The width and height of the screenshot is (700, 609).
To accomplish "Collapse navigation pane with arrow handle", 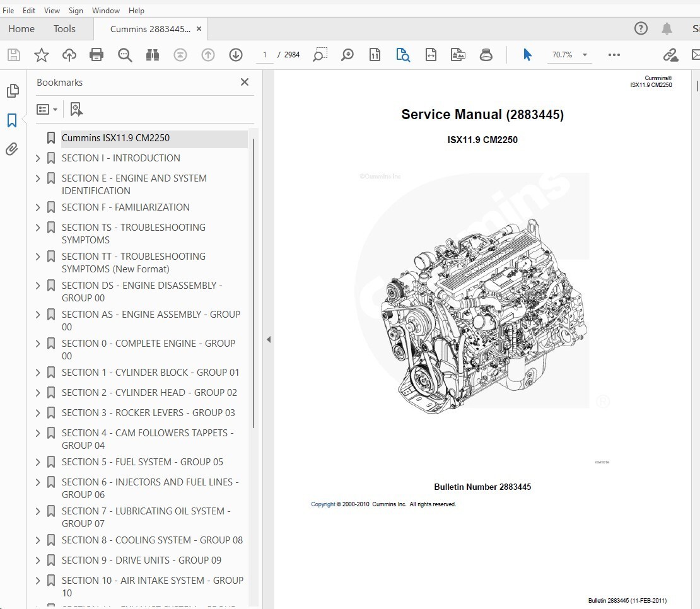I will coord(268,340).
